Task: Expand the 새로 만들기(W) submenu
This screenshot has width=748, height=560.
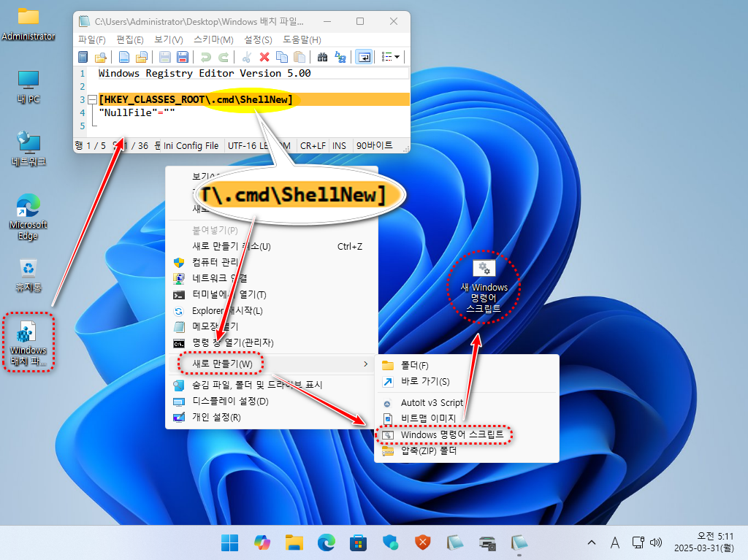Action: click(272, 364)
